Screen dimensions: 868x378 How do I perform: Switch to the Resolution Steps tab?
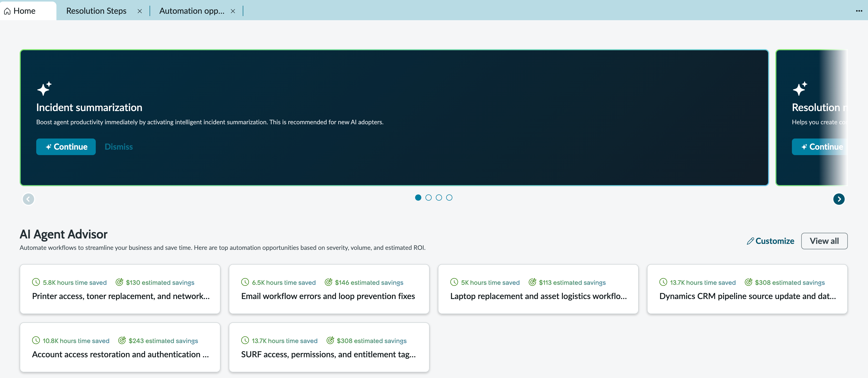[x=96, y=11]
